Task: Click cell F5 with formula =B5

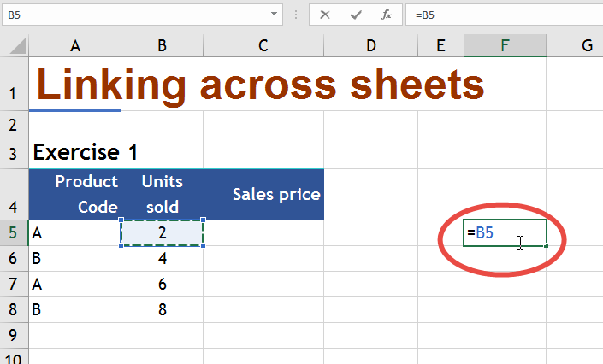Action: click(x=505, y=232)
